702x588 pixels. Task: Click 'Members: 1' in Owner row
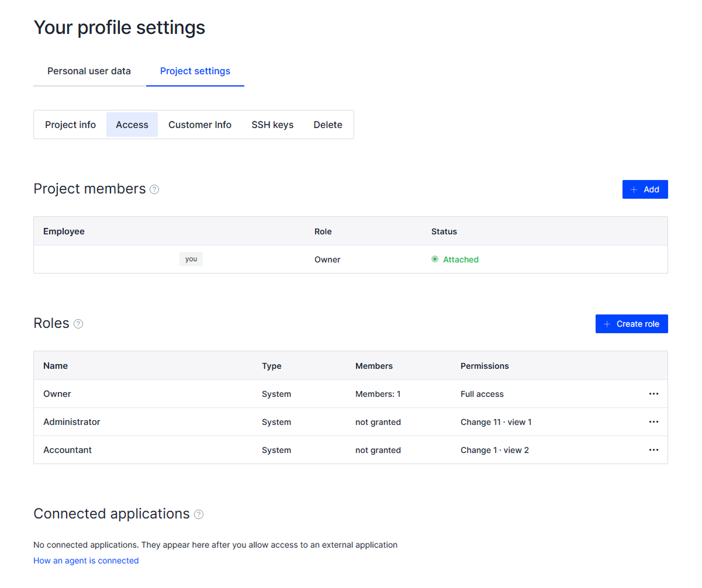378,394
